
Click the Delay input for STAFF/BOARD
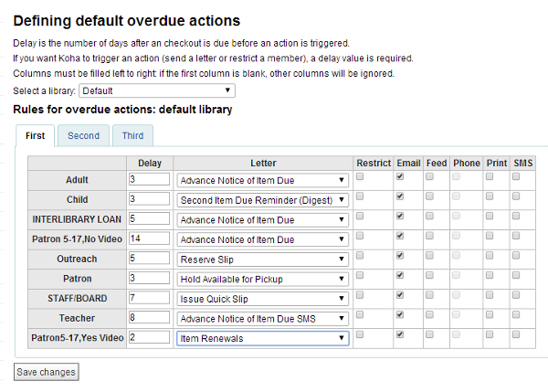(149, 299)
